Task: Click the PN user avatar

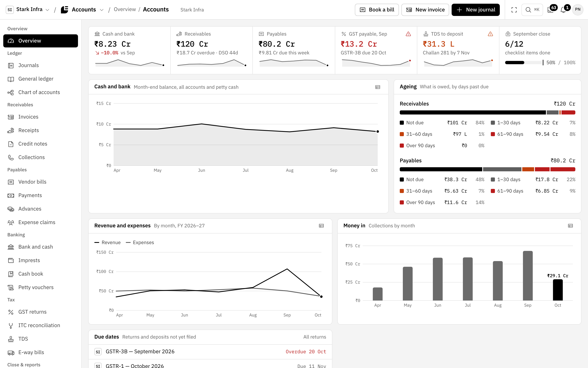Action: tap(578, 10)
